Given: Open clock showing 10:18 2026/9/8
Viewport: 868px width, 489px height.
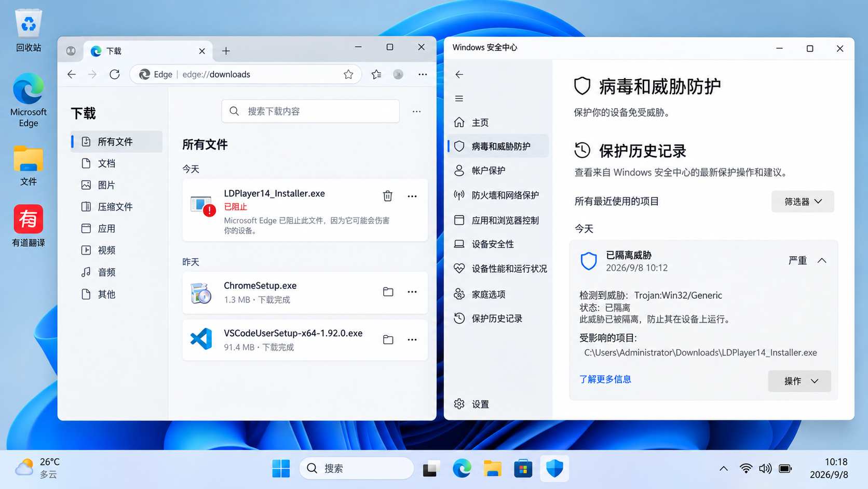Looking at the screenshot, I should (829, 468).
